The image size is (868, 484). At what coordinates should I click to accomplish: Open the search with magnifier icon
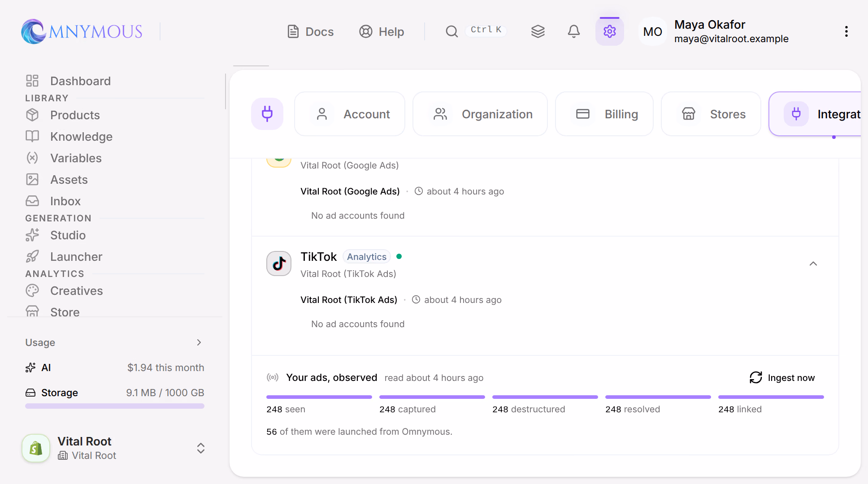click(x=452, y=31)
